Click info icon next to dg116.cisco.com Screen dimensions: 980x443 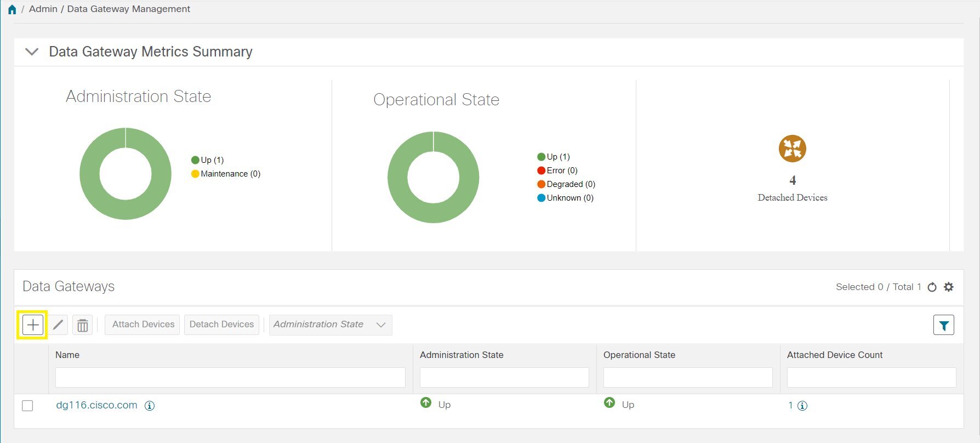(x=149, y=406)
